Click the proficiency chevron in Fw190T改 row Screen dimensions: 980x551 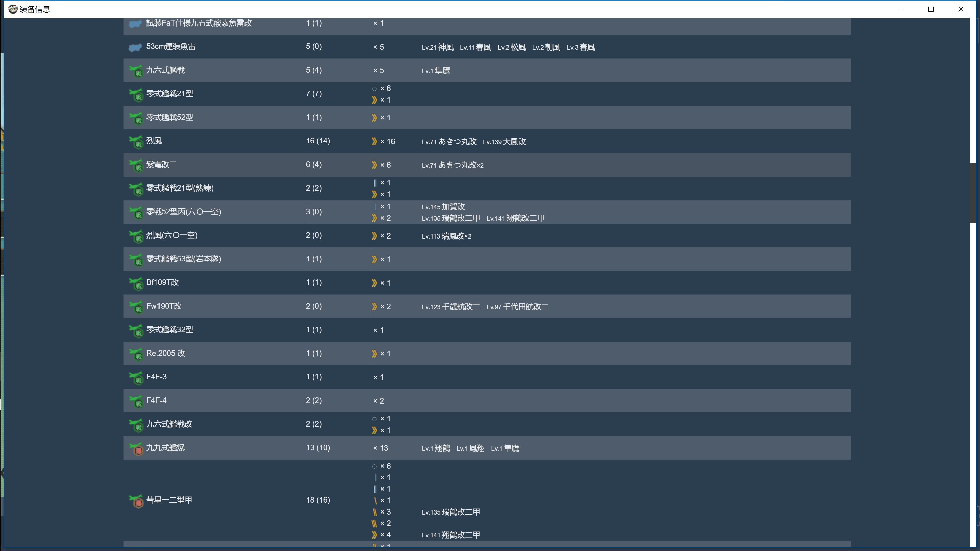(x=374, y=306)
